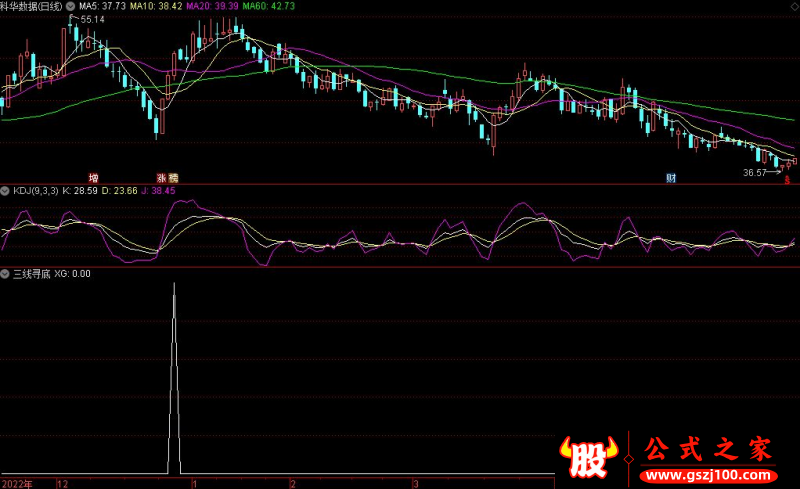Select the MA20: 39.39 label
800x489 pixels.
tap(212, 6)
